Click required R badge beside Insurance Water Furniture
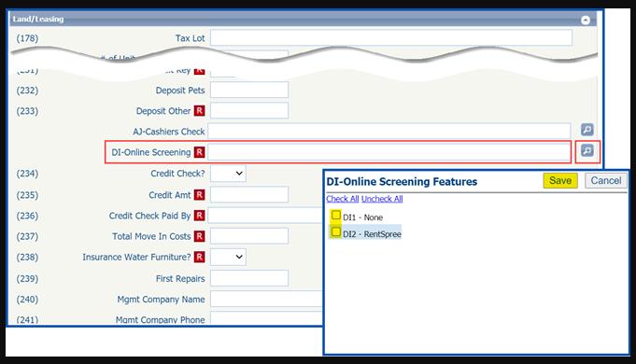Image resolution: width=636 pixels, height=364 pixels. (199, 257)
